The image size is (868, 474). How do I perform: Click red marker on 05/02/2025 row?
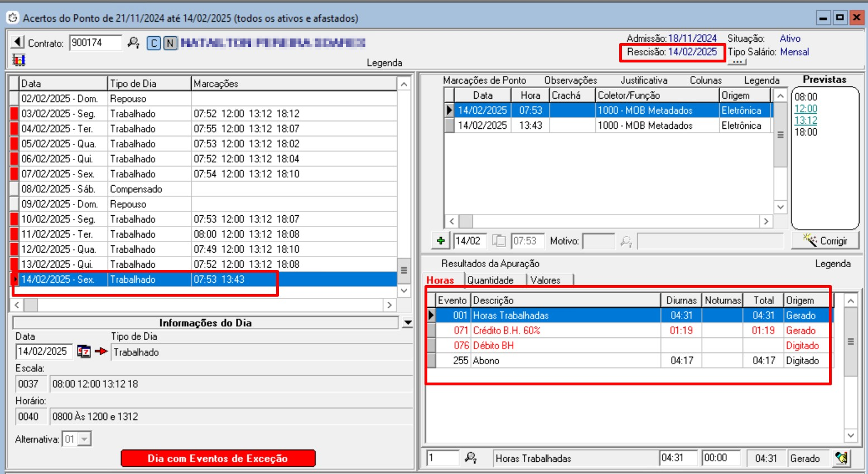tap(15, 144)
